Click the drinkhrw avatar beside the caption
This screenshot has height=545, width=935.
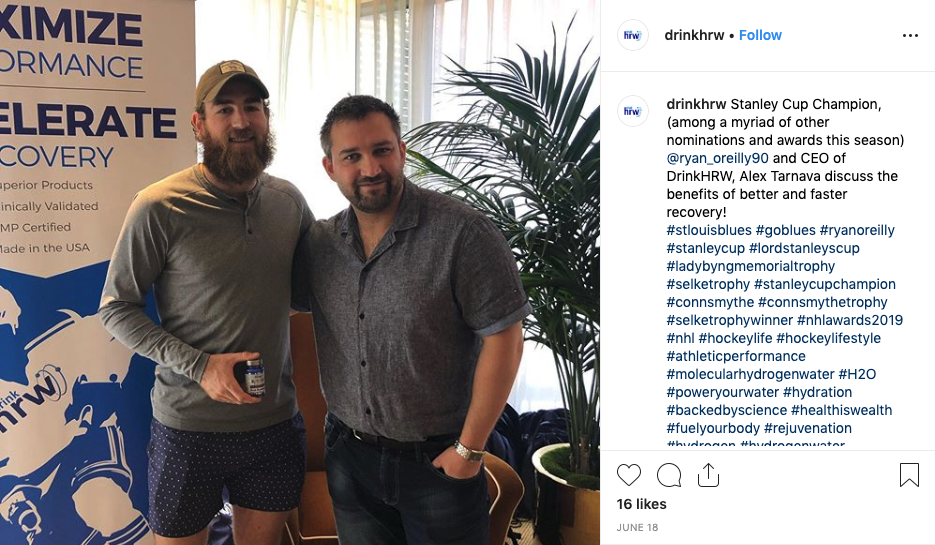click(632, 111)
